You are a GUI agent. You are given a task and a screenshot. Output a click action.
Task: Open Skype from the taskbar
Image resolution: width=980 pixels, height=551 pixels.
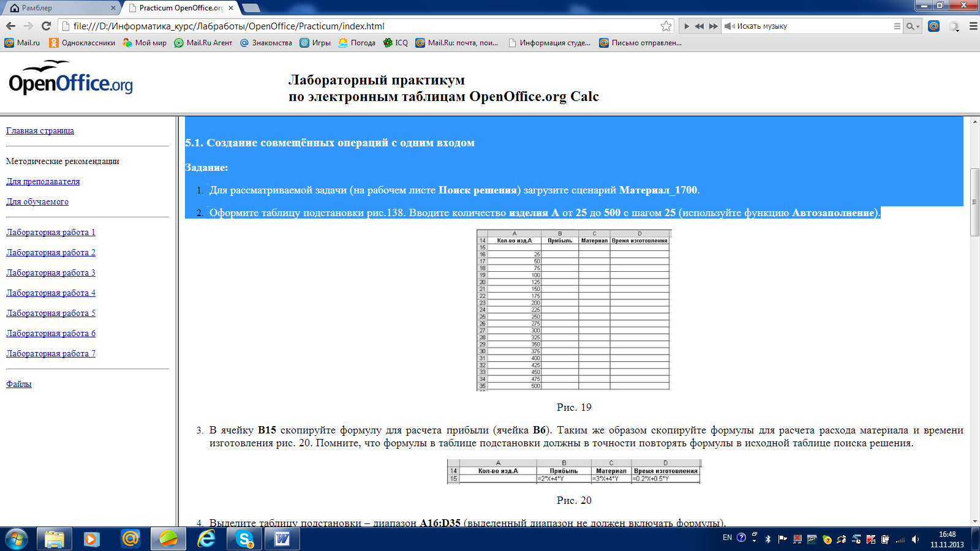click(244, 539)
